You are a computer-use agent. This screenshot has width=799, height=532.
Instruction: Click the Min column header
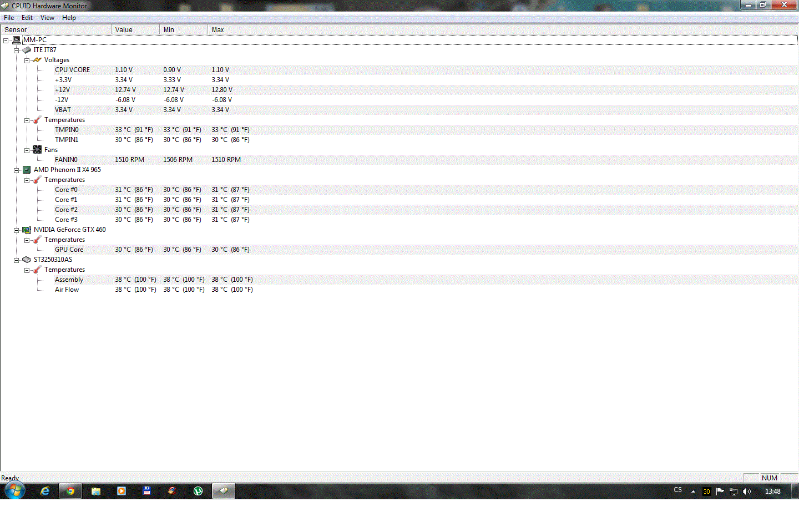[184, 29]
